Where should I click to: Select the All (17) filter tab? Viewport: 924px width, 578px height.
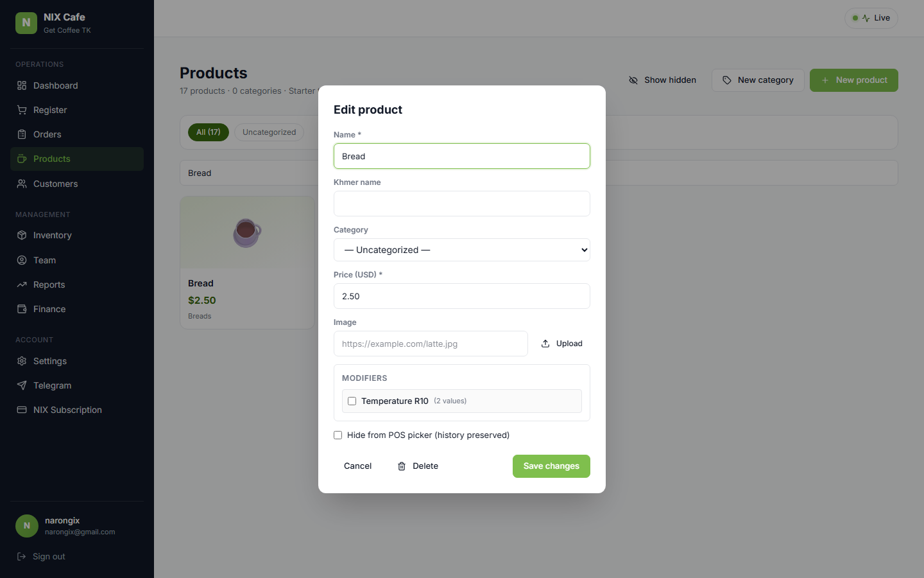point(209,132)
